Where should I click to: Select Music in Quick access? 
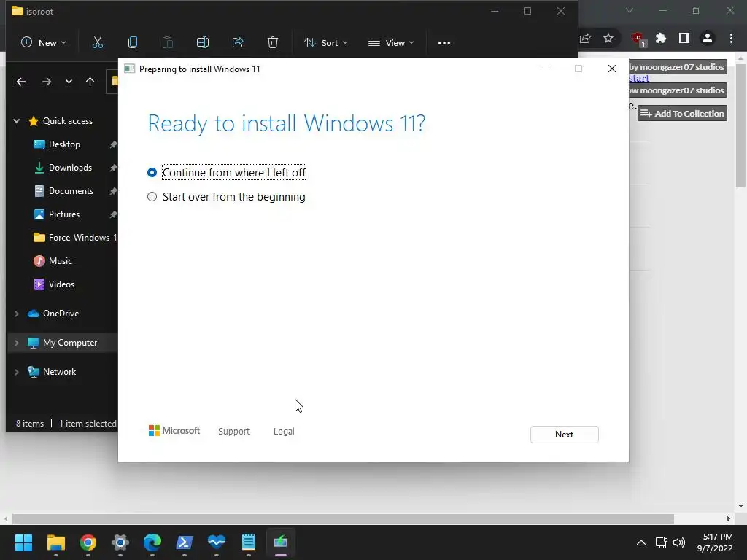[x=60, y=261]
